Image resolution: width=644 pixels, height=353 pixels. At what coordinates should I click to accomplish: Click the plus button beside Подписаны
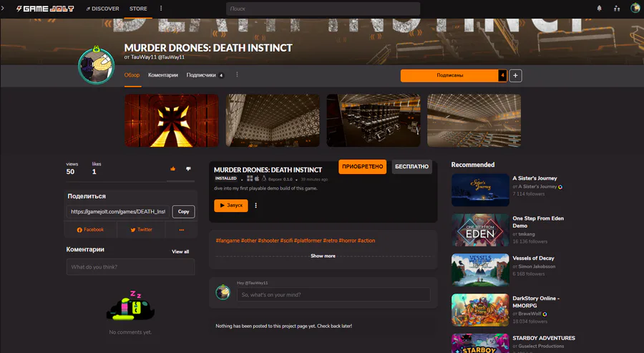coord(515,76)
